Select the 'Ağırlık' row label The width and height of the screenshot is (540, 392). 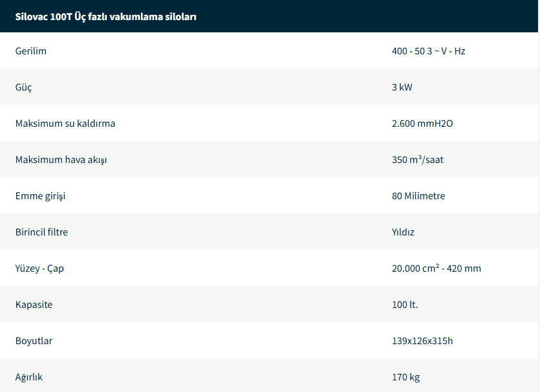[28, 377]
